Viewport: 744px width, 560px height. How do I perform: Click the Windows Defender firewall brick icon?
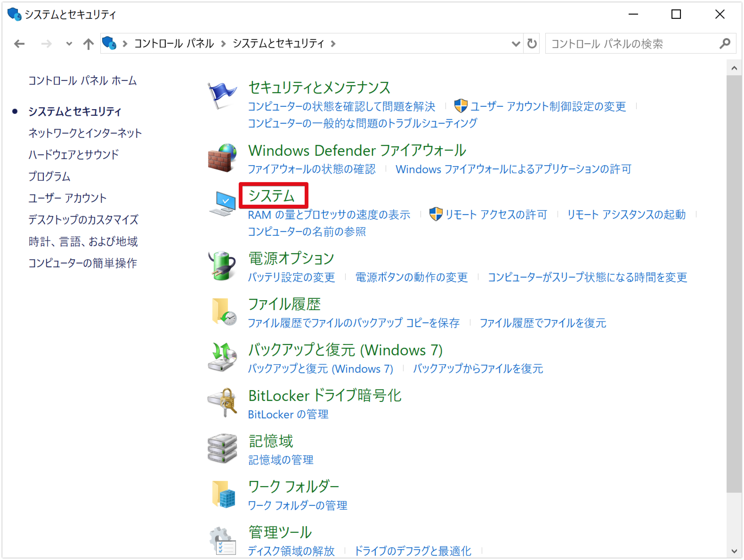(222, 158)
